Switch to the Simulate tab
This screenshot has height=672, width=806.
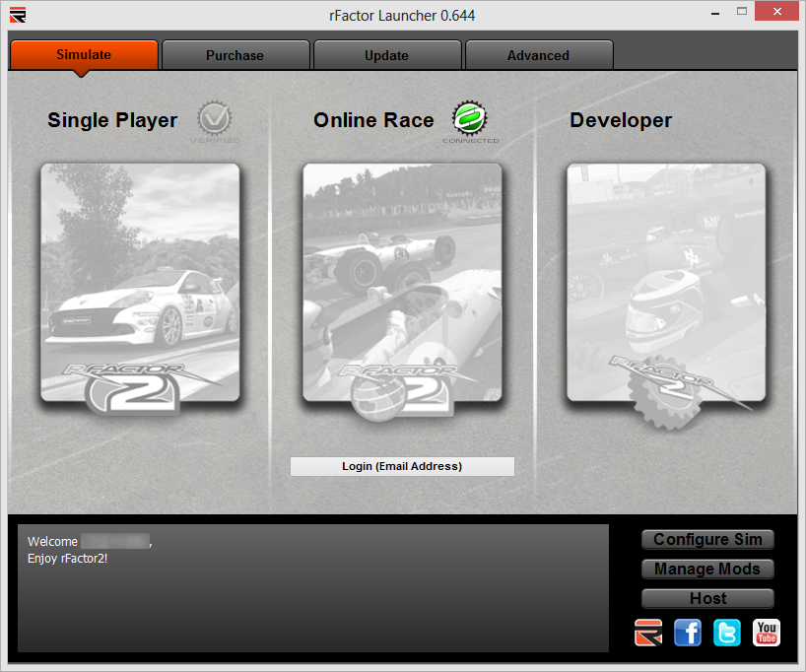point(84,55)
